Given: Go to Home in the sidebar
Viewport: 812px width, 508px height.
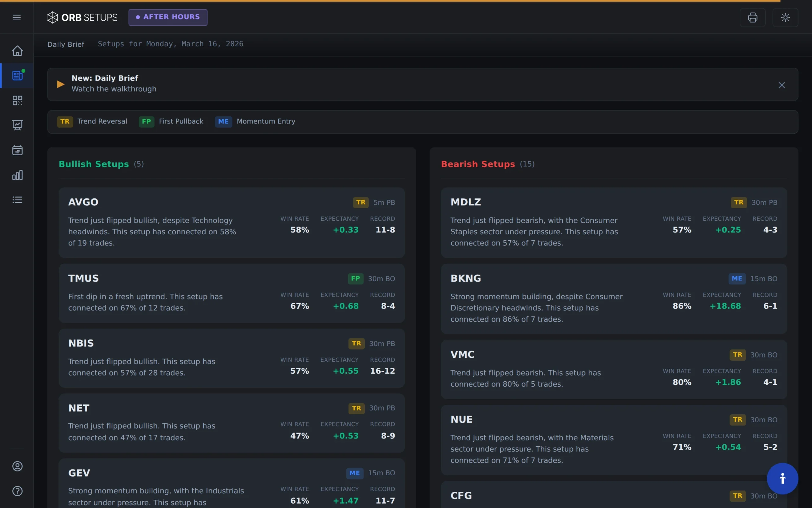Looking at the screenshot, I should pos(17,51).
